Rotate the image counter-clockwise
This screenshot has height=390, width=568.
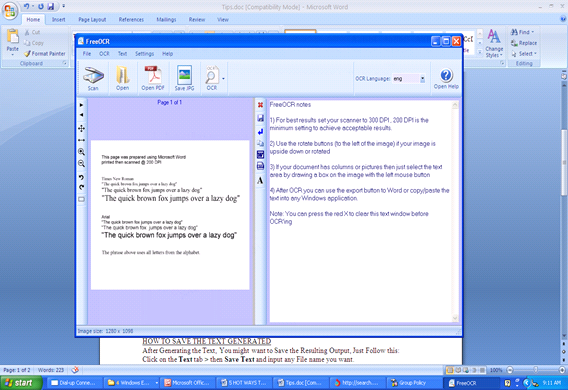pos(82,177)
